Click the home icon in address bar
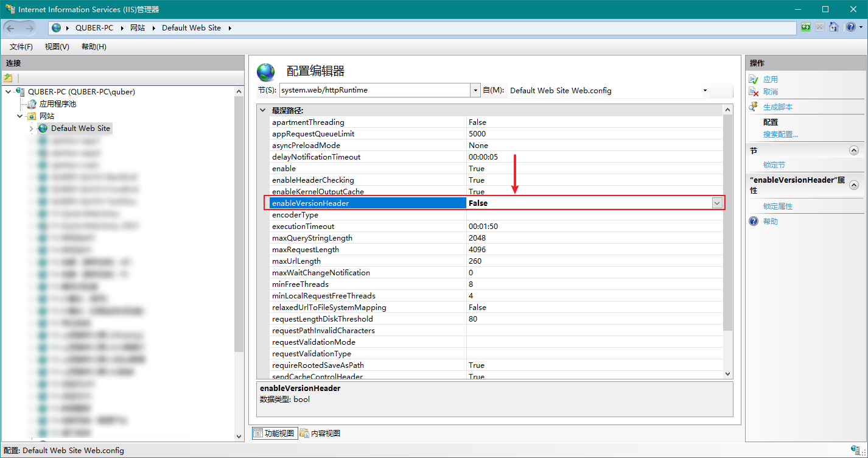This screenshot has width=868, height=458. [x=834, y=27]
